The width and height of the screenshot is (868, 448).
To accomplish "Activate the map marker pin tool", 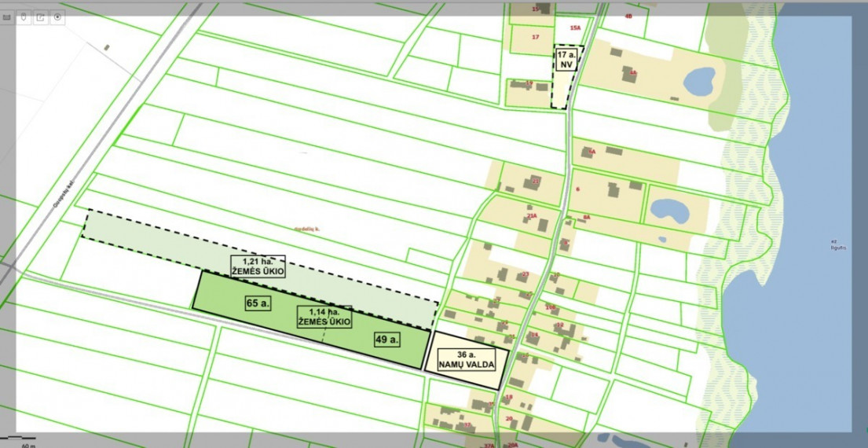I will pyautogui.click(x=24, y=18).
